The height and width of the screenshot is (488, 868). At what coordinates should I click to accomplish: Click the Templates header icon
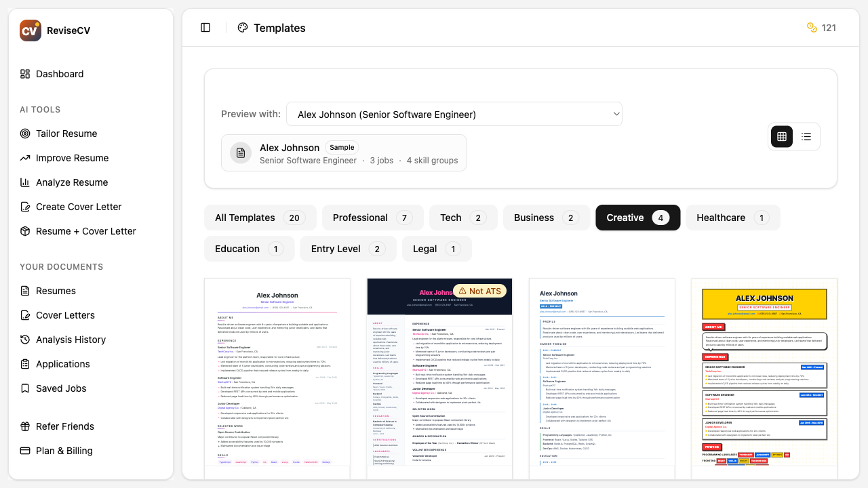point(243,28)
